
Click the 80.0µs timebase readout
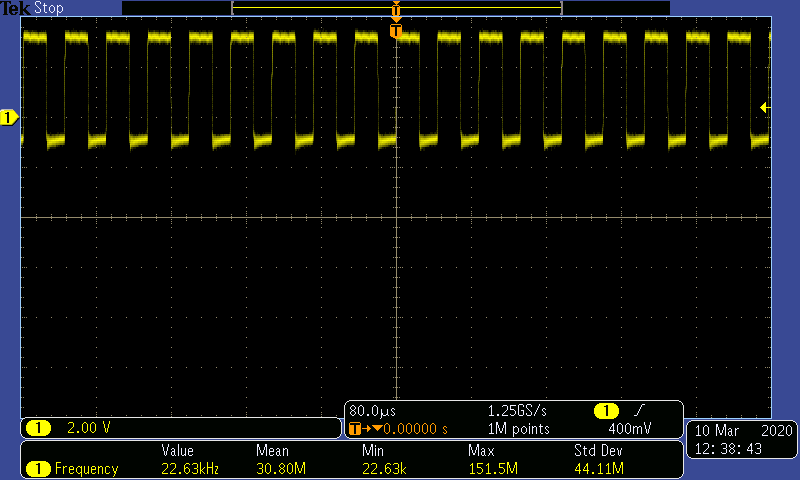[372, 411]
